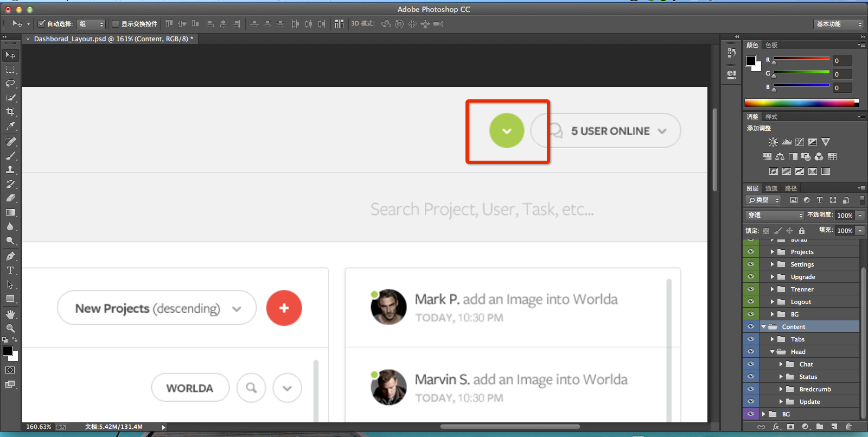Hide the Content layer group
Viewport: 868px width, 437px height.
pyautogui.click(x=751, y=326)
